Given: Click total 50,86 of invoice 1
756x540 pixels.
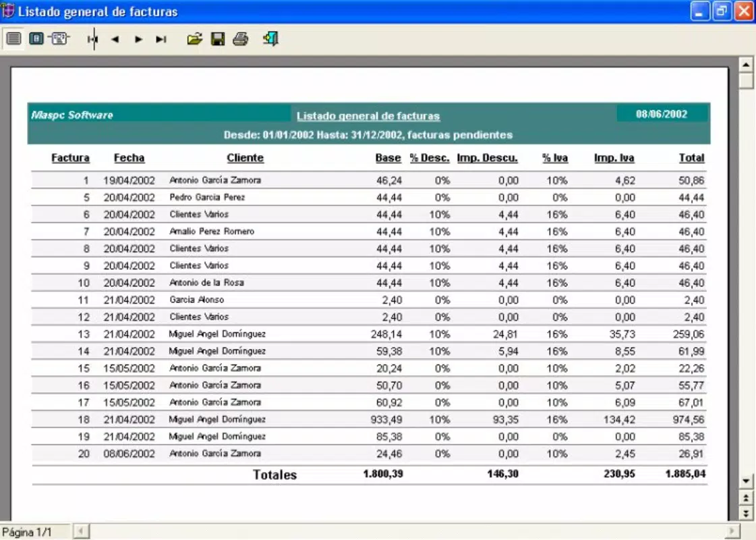Looking at the screenshot, I should [x=691, y=180].
